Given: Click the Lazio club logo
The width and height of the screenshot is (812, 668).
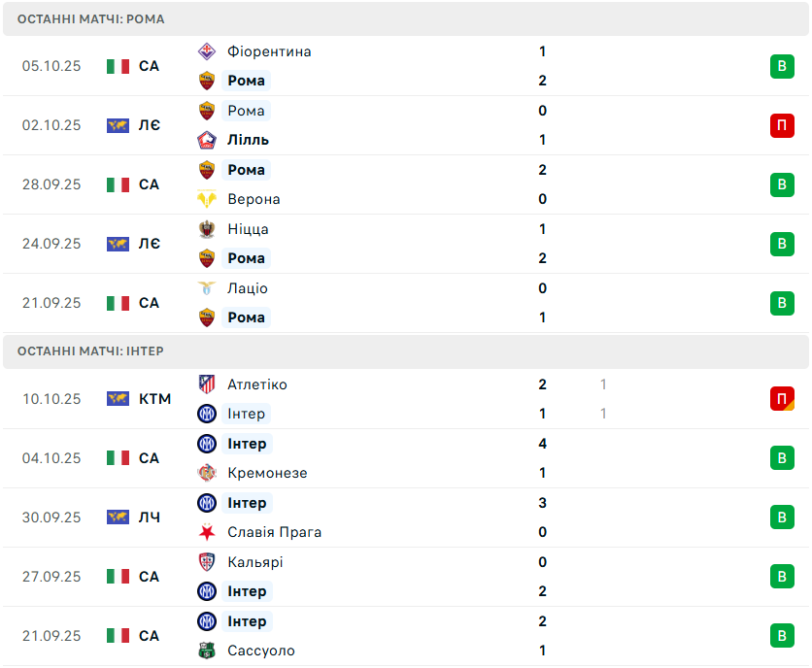Looking at the screenshot, I should [x=207, y=288].
